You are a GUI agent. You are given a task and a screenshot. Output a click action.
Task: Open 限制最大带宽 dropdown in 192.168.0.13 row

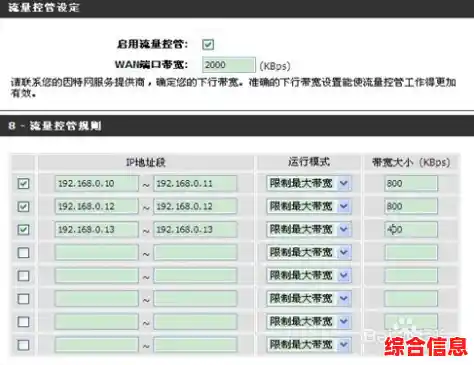309,229
